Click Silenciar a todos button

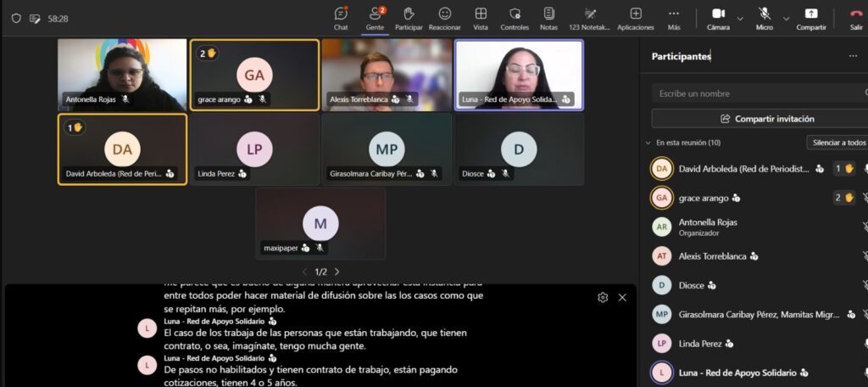(x=838, y=143)
